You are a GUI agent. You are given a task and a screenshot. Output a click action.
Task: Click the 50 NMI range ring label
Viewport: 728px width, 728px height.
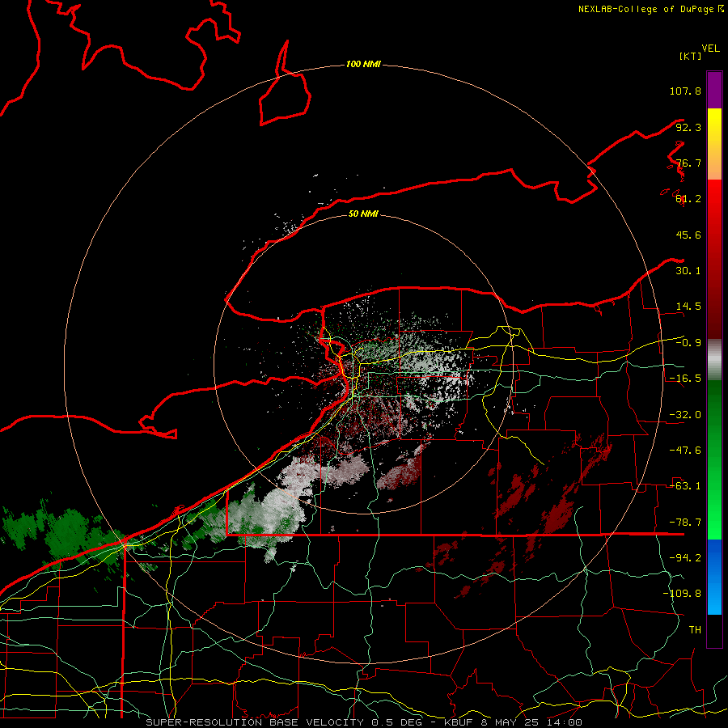(x=363, y=214)
